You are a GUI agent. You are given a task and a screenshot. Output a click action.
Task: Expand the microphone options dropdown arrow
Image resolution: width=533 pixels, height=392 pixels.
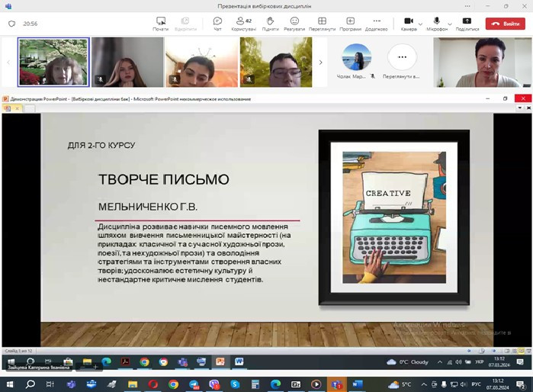coord(448,24)
